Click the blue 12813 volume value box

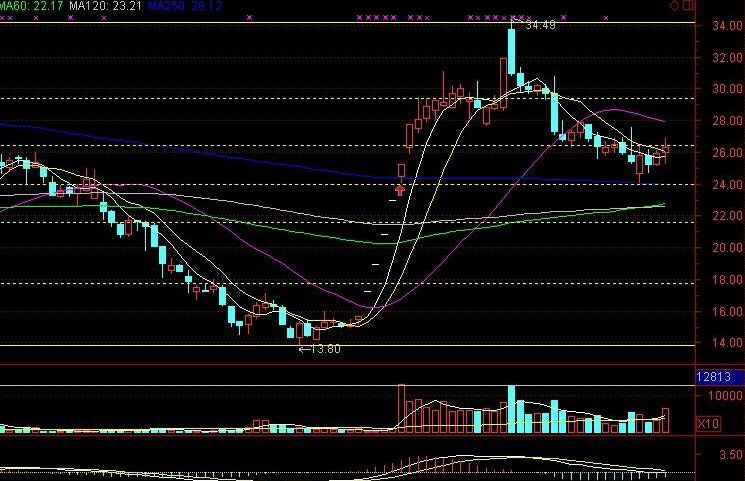click(719, 377)
